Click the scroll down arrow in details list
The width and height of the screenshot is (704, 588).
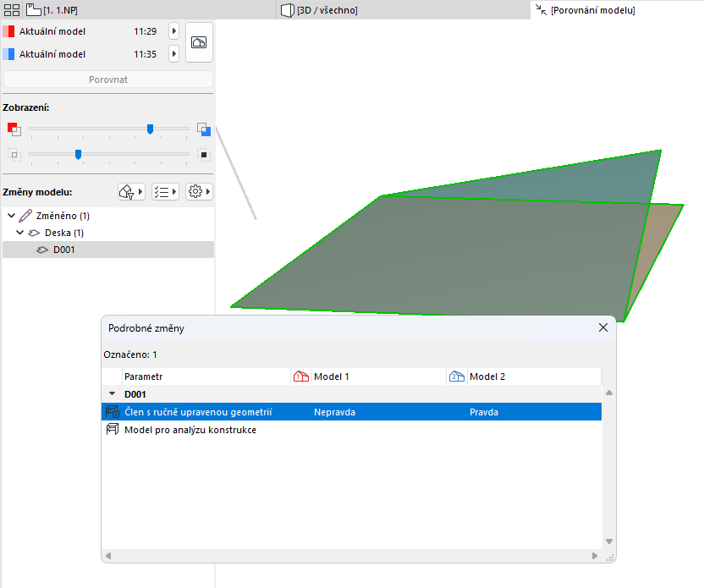pyautogui.click(x=609, y=541)
